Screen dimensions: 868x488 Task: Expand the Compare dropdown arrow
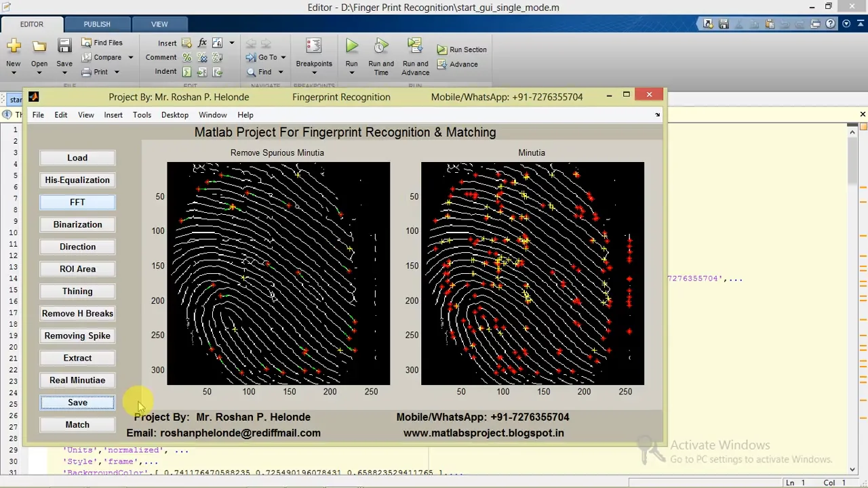point(130,58)
